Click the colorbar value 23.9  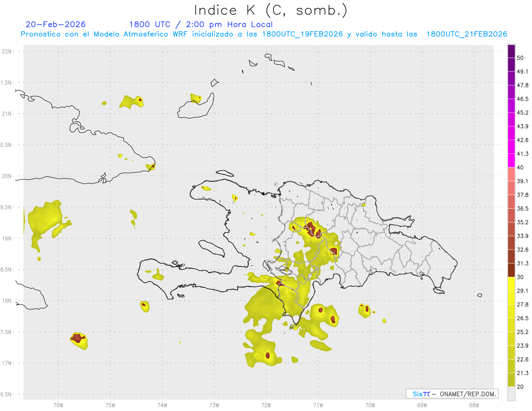pyautogui.click(x=523, y=346)
